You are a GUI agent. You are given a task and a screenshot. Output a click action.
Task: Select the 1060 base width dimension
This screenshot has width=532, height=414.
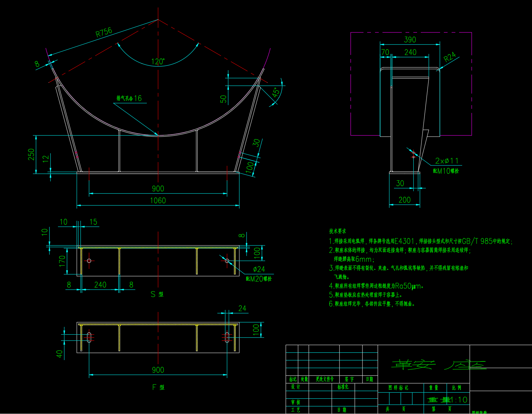(x=158, y=201)
